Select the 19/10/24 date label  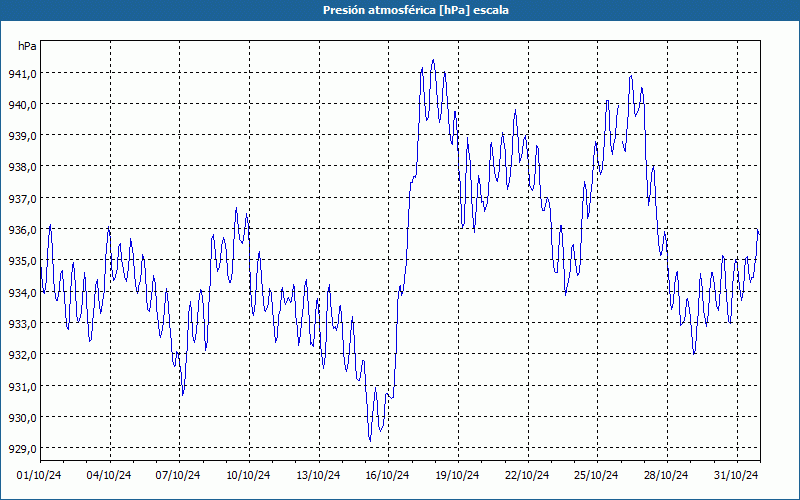(x=457, y=476)
